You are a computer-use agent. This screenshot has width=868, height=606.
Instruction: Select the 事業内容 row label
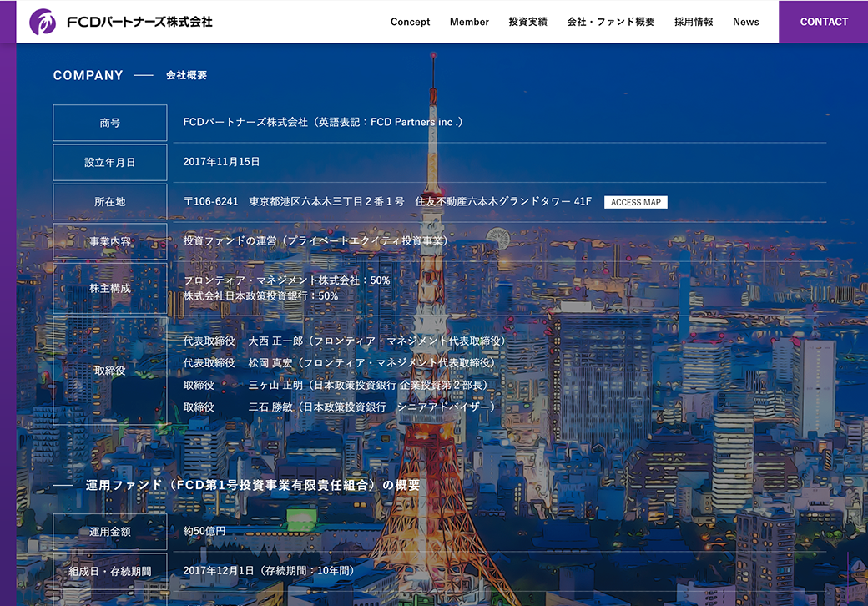click(x=109, y=241)
